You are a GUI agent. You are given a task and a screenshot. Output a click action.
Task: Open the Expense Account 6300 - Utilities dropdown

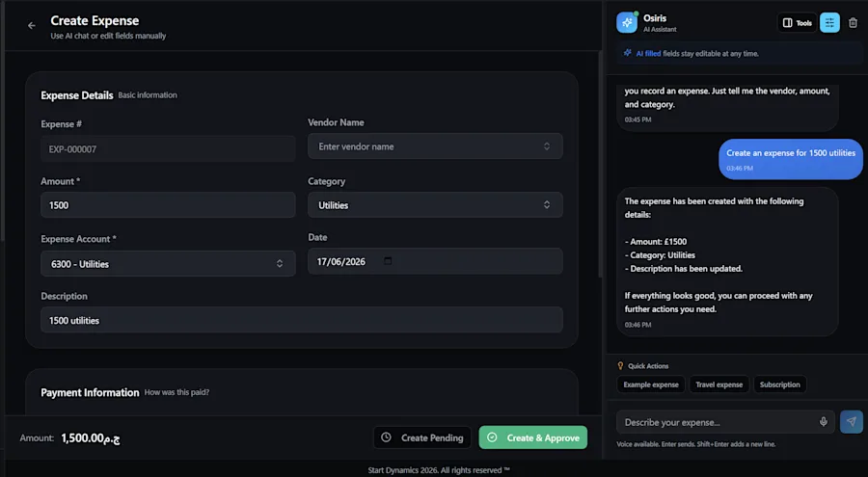pos(168,264)
